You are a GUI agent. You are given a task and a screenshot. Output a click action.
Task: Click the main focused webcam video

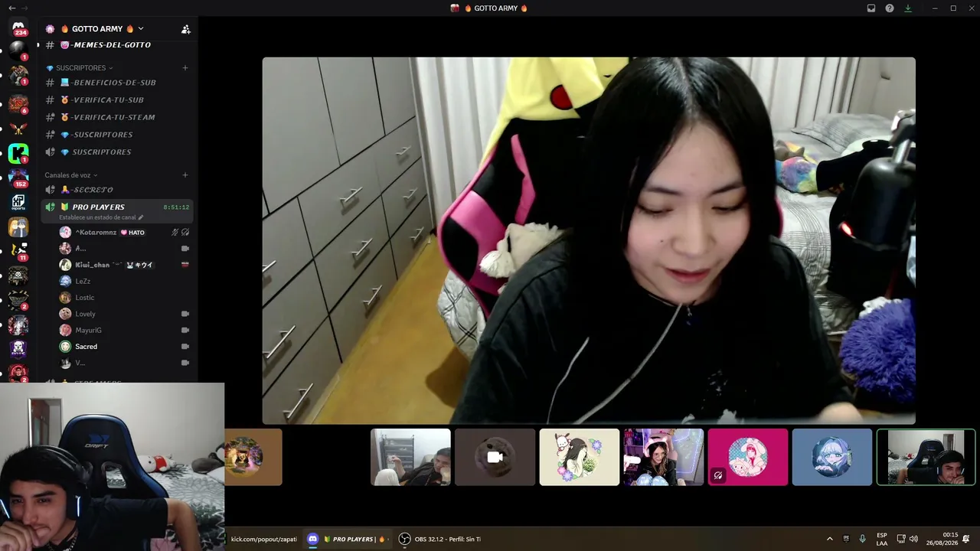click(x=589, y=240)
